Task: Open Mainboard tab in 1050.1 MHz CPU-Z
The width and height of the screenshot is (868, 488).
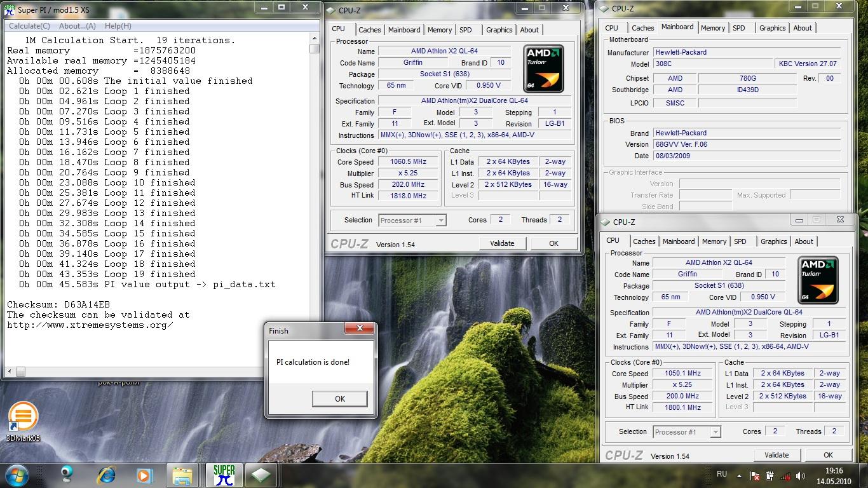Action: pos(679,241)
